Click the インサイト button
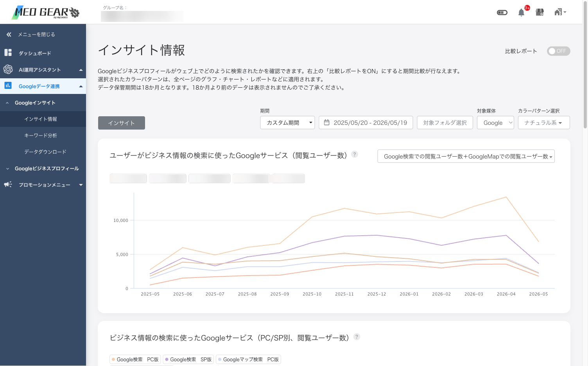 122,123
